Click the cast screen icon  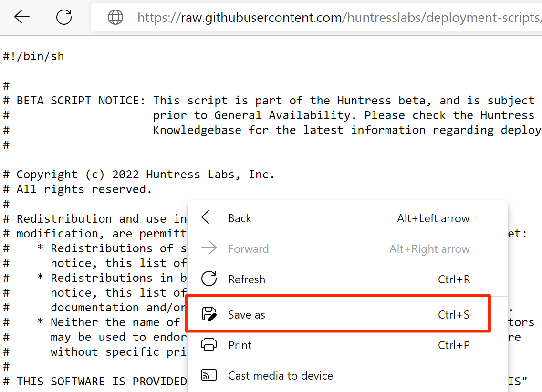coord(209,375)
